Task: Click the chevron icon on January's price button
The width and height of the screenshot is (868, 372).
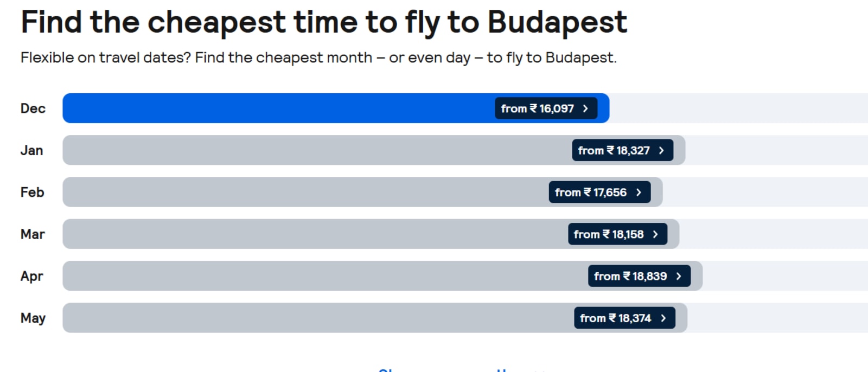Action: click(x=661, y=150)
